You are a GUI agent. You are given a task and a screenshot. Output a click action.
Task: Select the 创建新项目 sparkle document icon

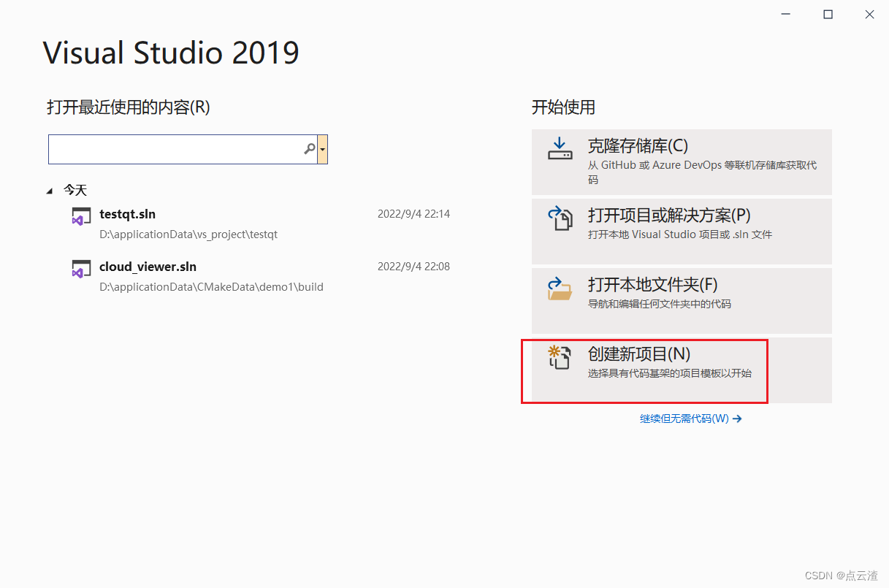[x=560, y=357]
